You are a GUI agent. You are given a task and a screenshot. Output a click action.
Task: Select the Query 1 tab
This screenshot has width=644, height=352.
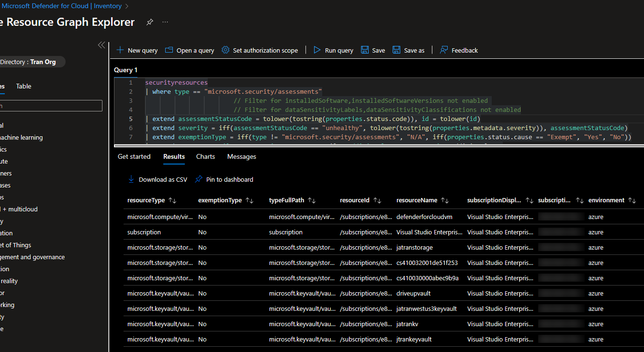(x=125, y=70)
